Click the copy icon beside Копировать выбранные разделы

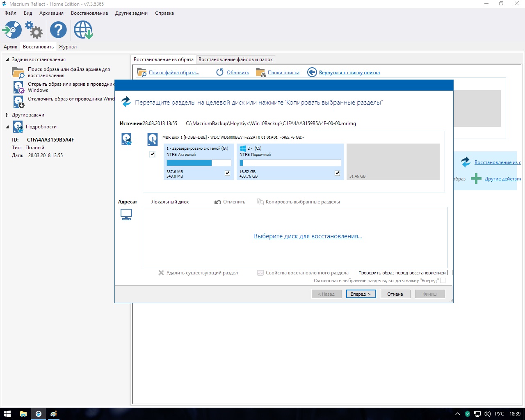pyautogui.click(x=260, y=202)
